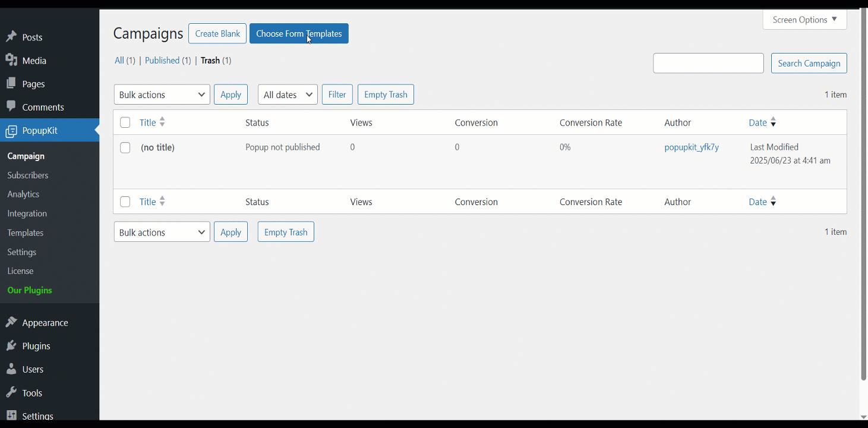Click footer Date column link

[757, 202]
